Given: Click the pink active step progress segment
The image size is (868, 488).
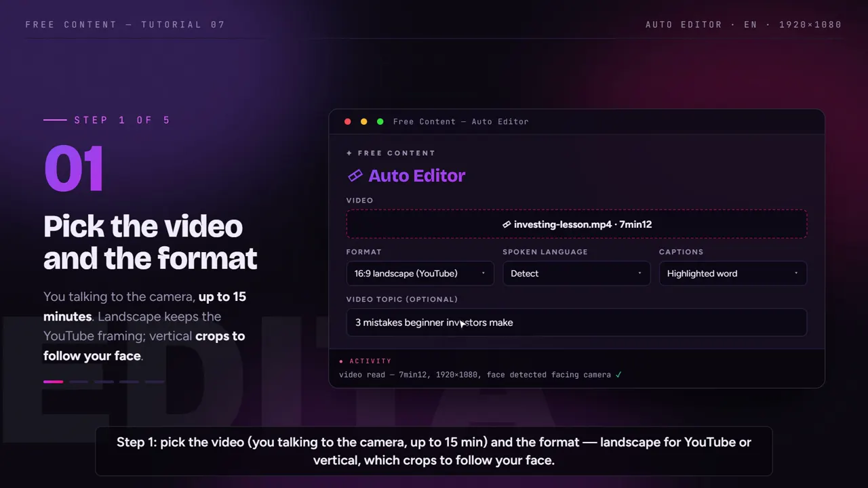Looking at the screenshot, I should coord(53,382).
